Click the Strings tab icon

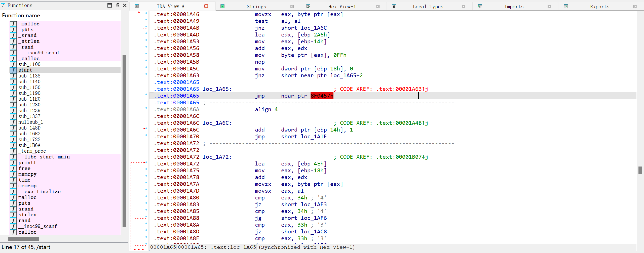point(222,7)
